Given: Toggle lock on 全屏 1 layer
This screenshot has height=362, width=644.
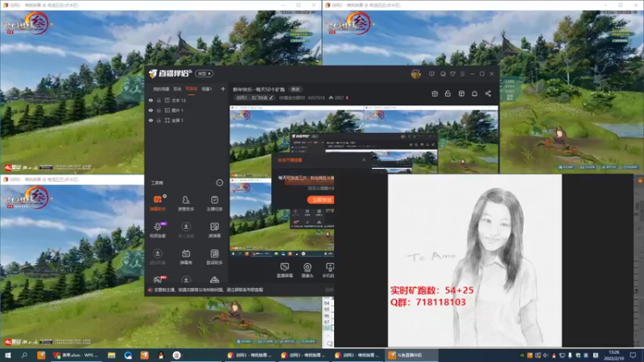Looking at the screenshot, I should click(x=159, y=120).
